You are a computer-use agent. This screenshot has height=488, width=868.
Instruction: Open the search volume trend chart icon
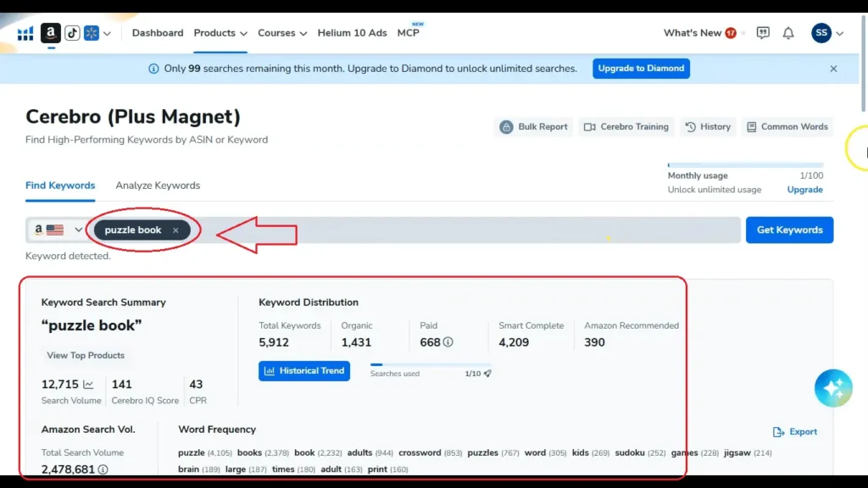88,384
